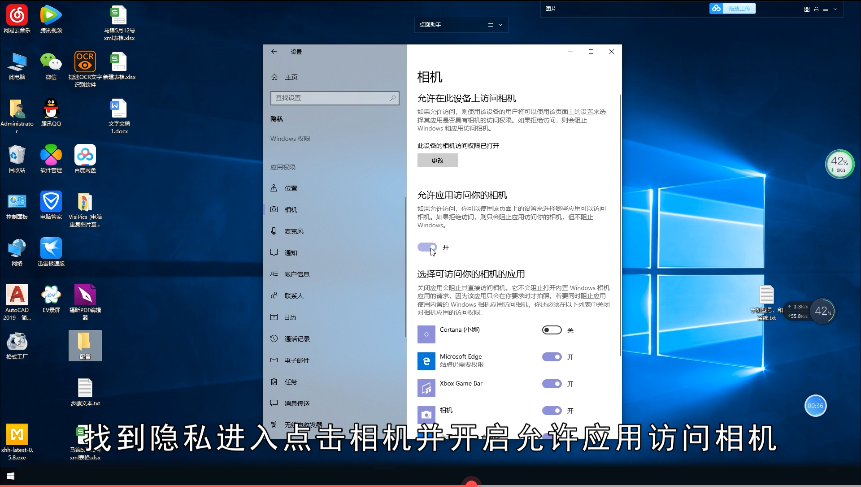
Task: Click the Xbox Game Bar list icon
Action: tap(426, 388)
